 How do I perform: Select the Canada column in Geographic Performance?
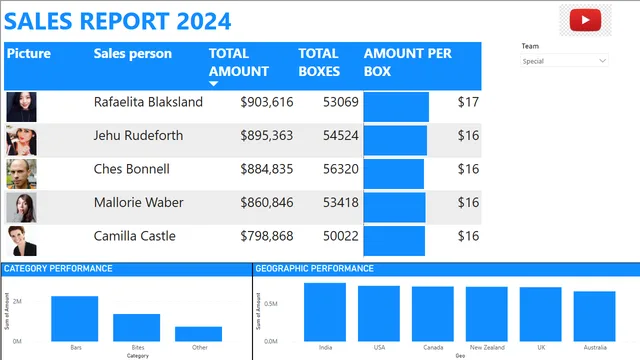(x=433, y=314)
